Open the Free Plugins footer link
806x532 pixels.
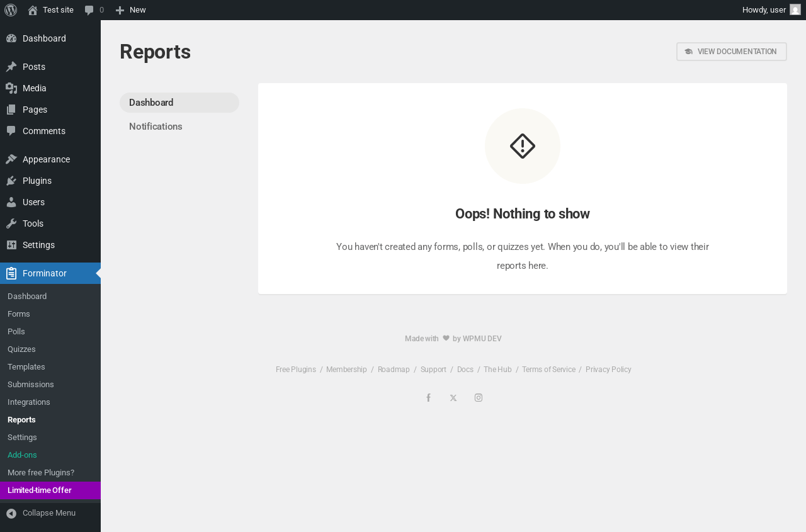tap(296, 370)
